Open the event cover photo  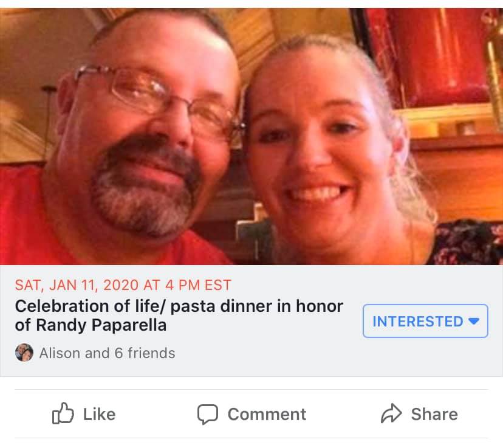pyautogui.click(x=251, y=136)
